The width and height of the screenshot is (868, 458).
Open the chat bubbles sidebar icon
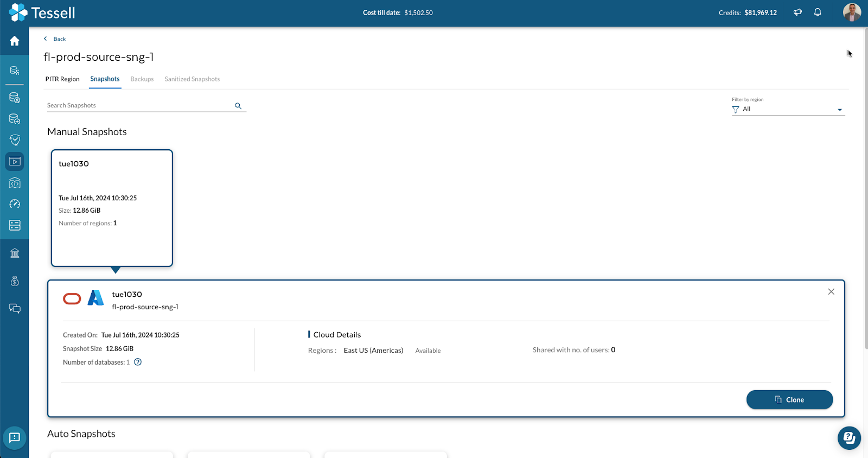(15, 309)
